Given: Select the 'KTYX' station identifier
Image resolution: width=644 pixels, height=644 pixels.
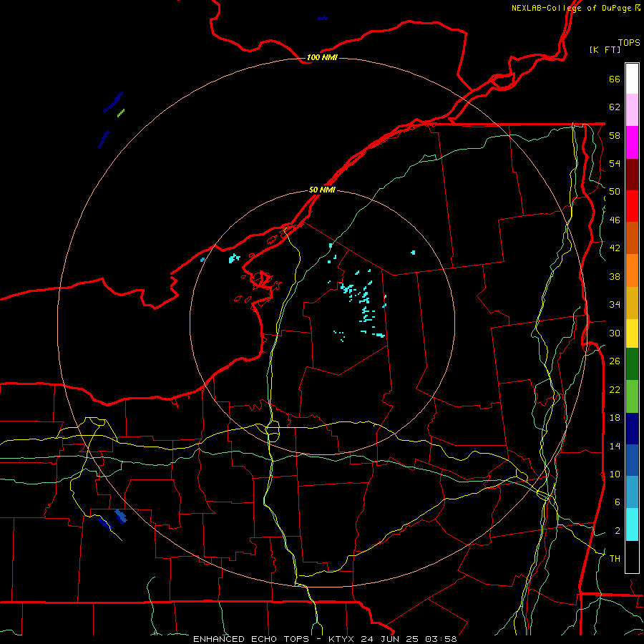Looking at the screenshot, I should pyautogui.click(x=343, y=639).
